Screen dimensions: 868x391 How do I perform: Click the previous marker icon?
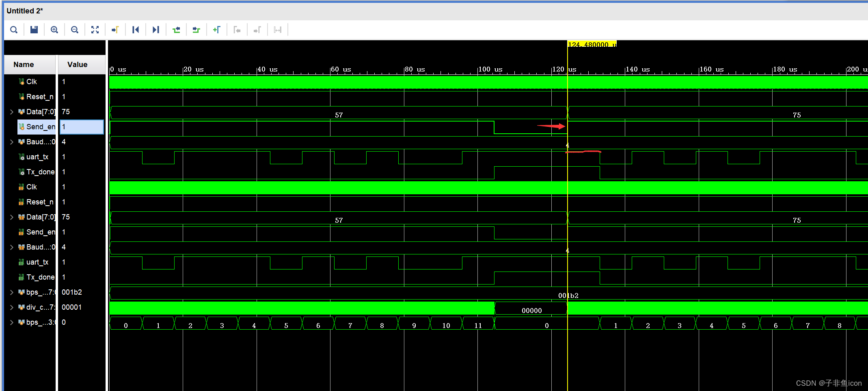pyautogui.click(x=237, y=30)
